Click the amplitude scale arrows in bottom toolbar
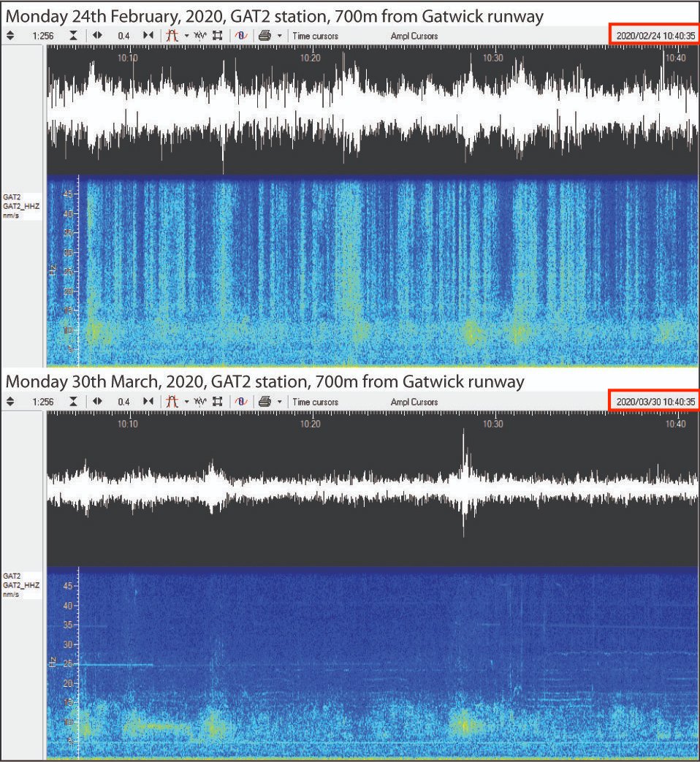Screen dimensions: 700x762 [x=10, y=401]
